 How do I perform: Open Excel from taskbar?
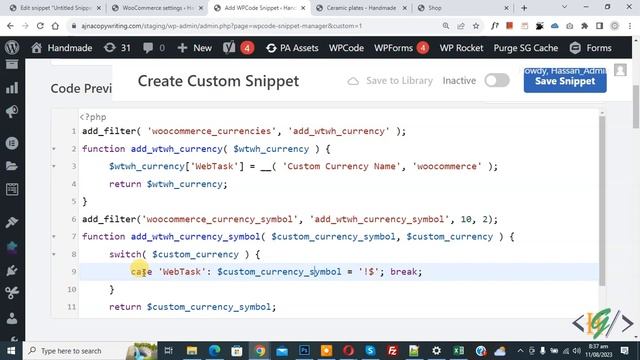click(458, 351)
